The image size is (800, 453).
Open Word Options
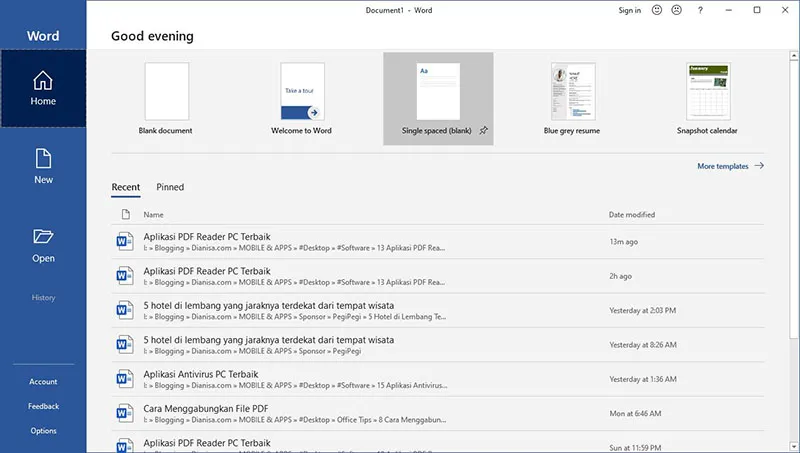pyautogui.click(x=43, y=431)
